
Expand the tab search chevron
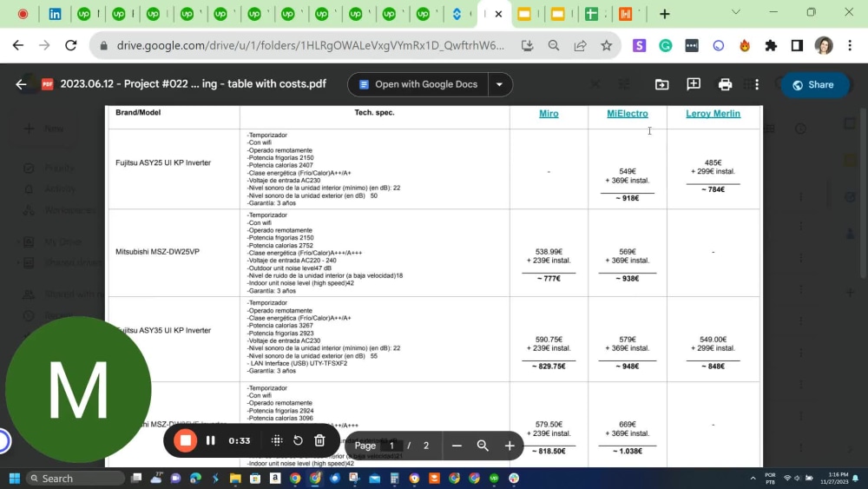click(736, 11)
